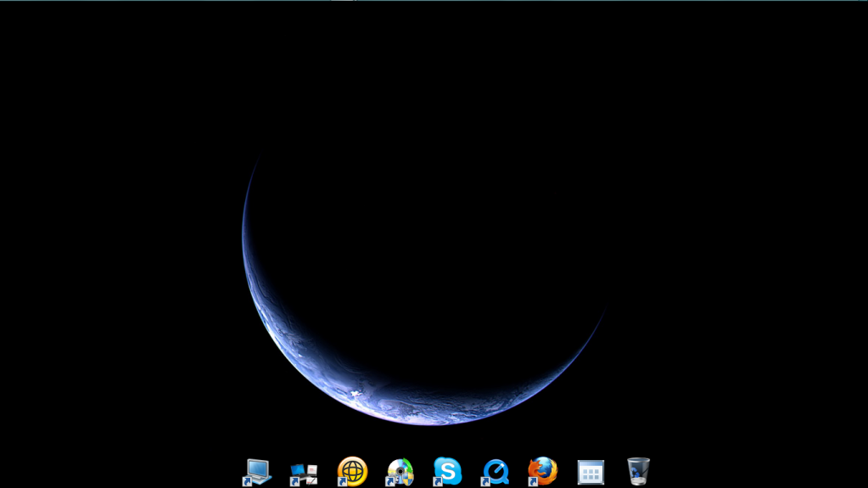Launch the networked computers shortcut
Image resolution: width=868 pixels, height=488 pixels.
tap(304, 472)
